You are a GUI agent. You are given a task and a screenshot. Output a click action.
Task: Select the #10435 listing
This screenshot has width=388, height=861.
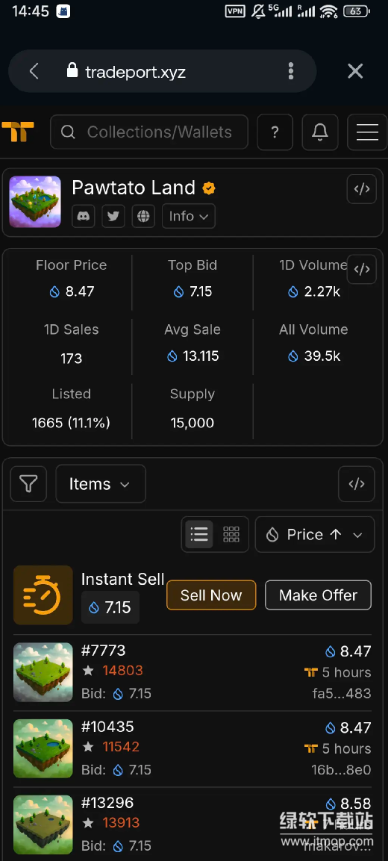pos(192,748)
